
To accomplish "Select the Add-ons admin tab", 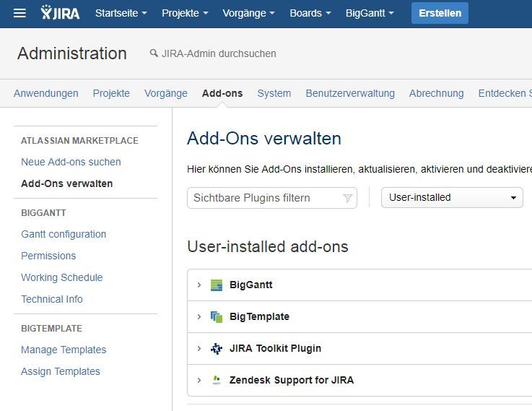I will pyautogui.click(x=222, y=93).
